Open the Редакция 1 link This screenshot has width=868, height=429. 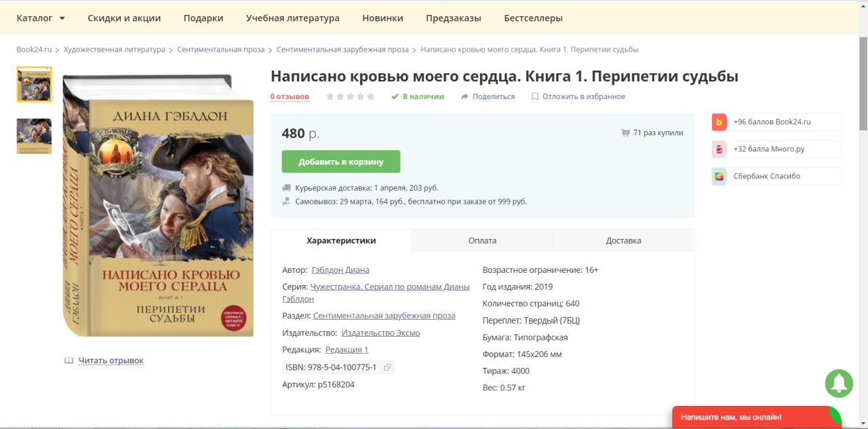[347, 350]
